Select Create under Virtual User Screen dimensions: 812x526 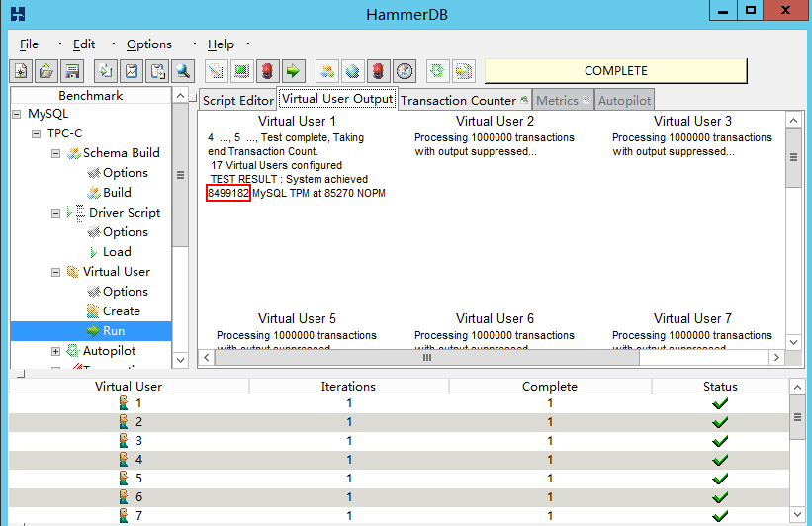[121, 311]
